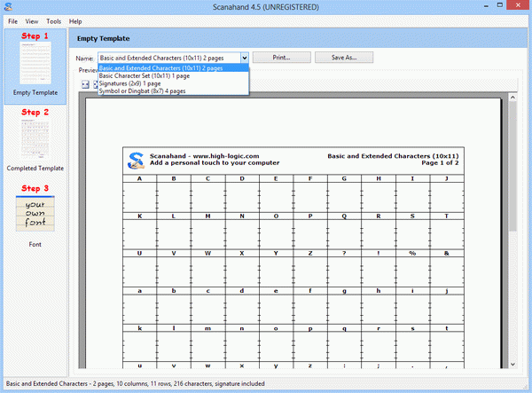Image resolution: width=532 pixels, height=393 pixels.
Task: Choose highlighted Basic and Extended Characters option
Action: pos(174,68)
